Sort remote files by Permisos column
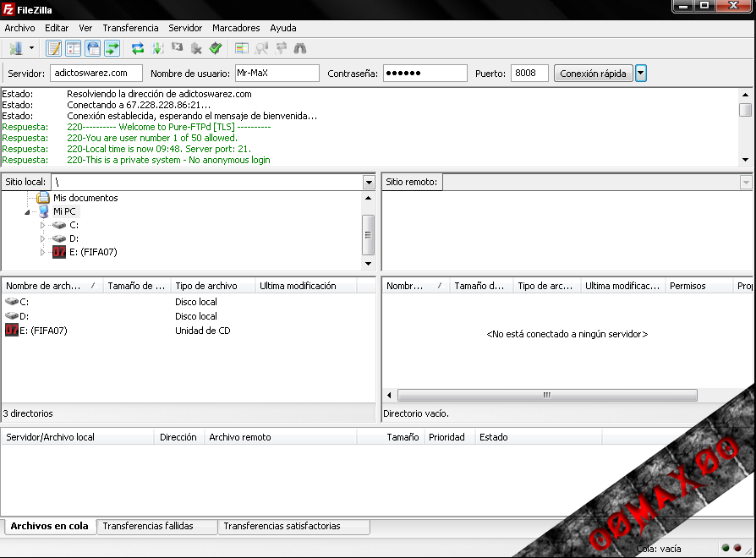756x558 pixels. pyautogui.click(x=698, y=286)
